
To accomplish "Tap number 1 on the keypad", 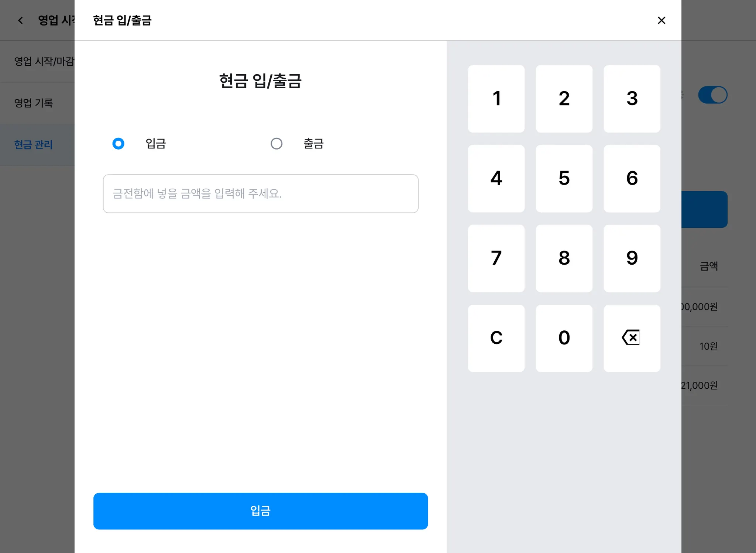I will 496,99.
